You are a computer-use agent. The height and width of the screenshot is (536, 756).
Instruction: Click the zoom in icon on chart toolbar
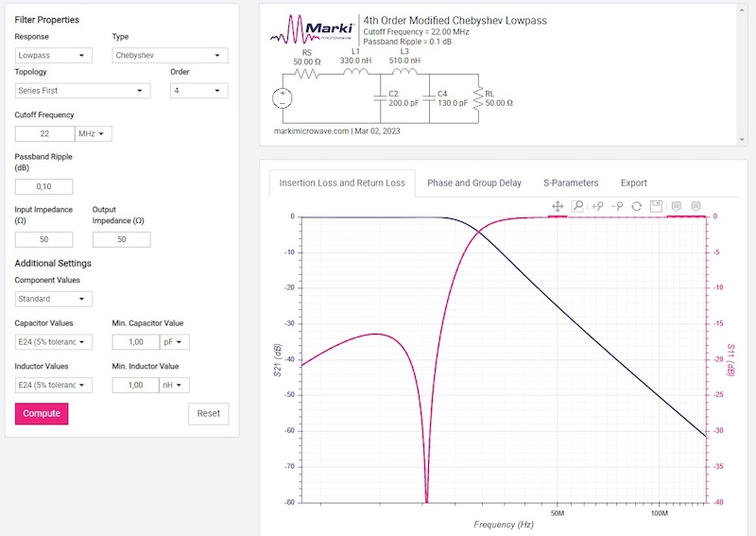click(597, 206)
